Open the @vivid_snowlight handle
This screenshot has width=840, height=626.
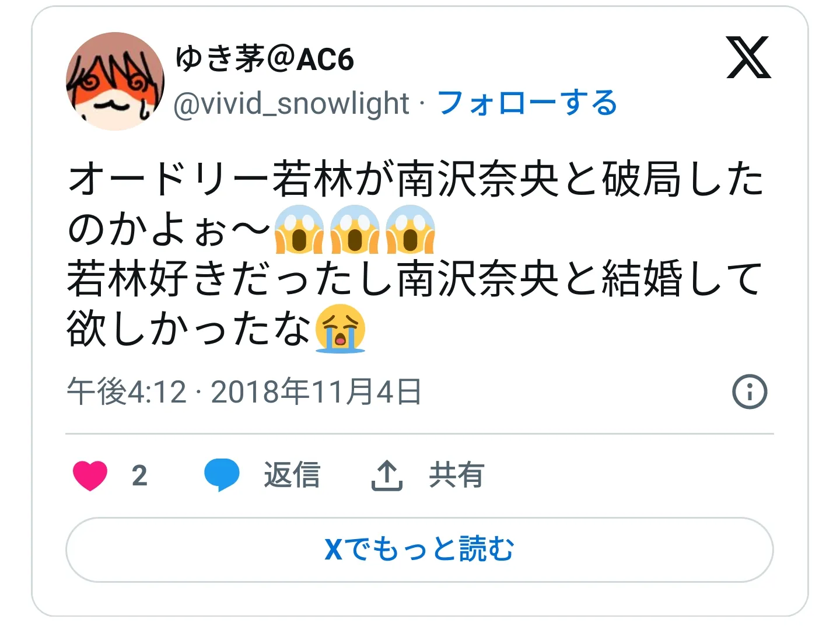click(291, 104)
